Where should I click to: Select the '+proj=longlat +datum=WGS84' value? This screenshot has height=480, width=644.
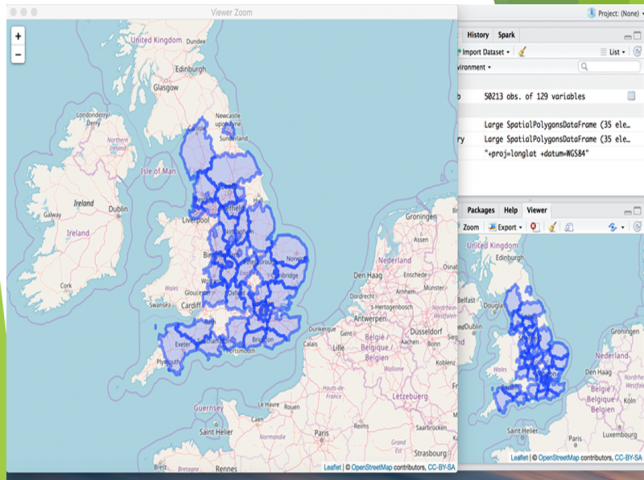[x=536, y=154]
